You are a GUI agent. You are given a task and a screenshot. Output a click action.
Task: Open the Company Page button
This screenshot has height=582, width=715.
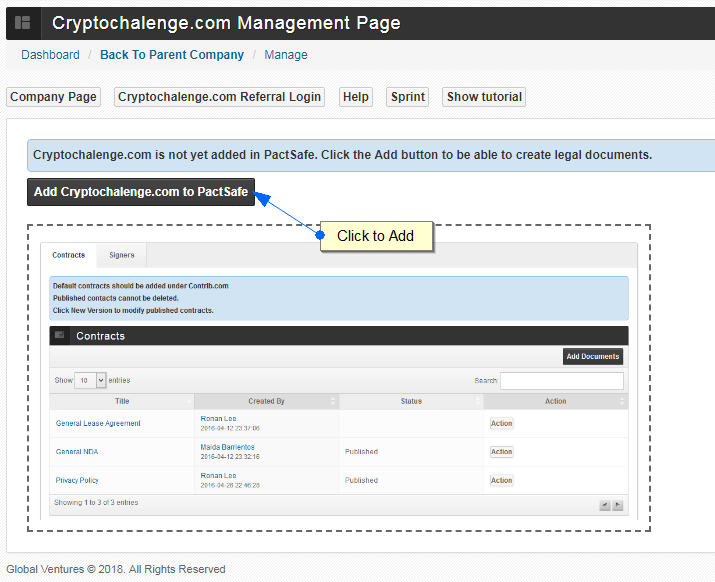tap(53, 97)
